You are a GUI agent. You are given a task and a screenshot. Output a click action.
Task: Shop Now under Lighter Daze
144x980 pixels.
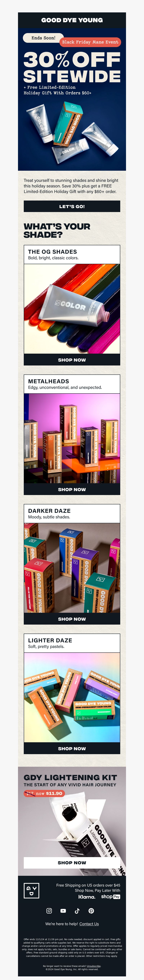(72, 748)
